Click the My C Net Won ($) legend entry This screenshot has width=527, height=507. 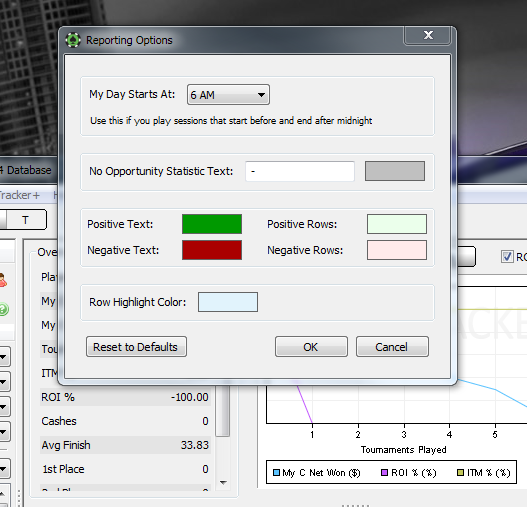tap(317, 473)
